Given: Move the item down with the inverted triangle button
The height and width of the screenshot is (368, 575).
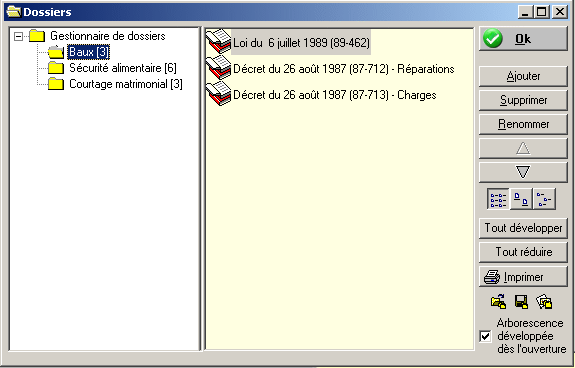Looking at the screenshot, I should tap(523, 172).
